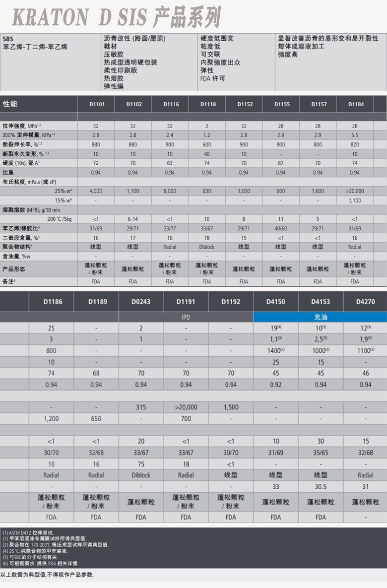Screen dimensions: 387x588
Task: Click the 硬度 (10s) row label
Action: (21, 163)
